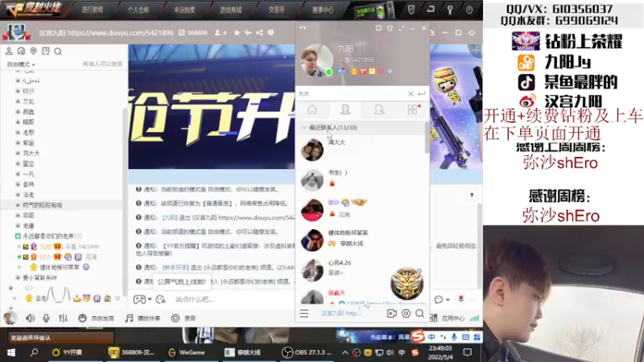Select contact 健体地板祁某某

pos(361,240)
